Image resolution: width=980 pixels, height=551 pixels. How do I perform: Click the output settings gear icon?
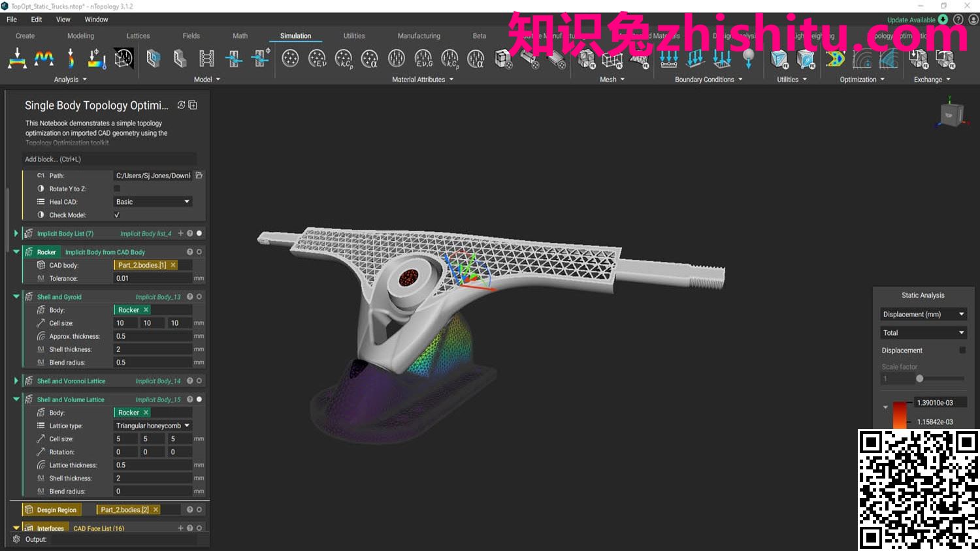coord(16,539)
